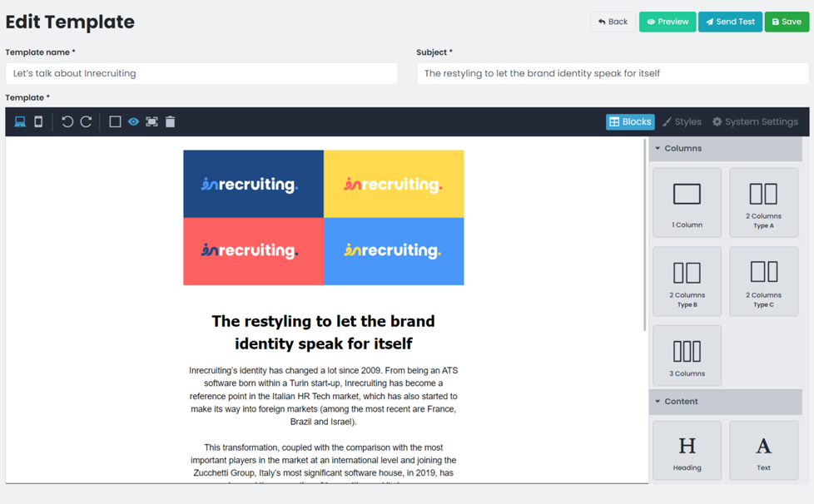Open fullscreen editor mode
Image resolution: width=814 pixels, height=504 pixels.
(x=151, y=122)
